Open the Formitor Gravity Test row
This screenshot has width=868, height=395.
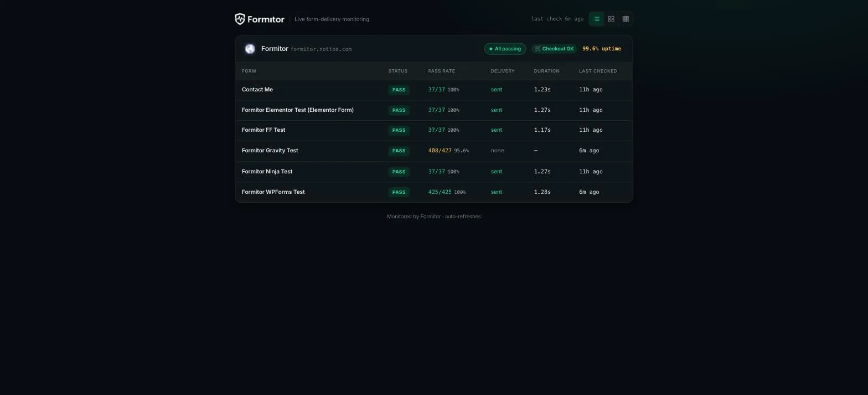coord(433,151)
